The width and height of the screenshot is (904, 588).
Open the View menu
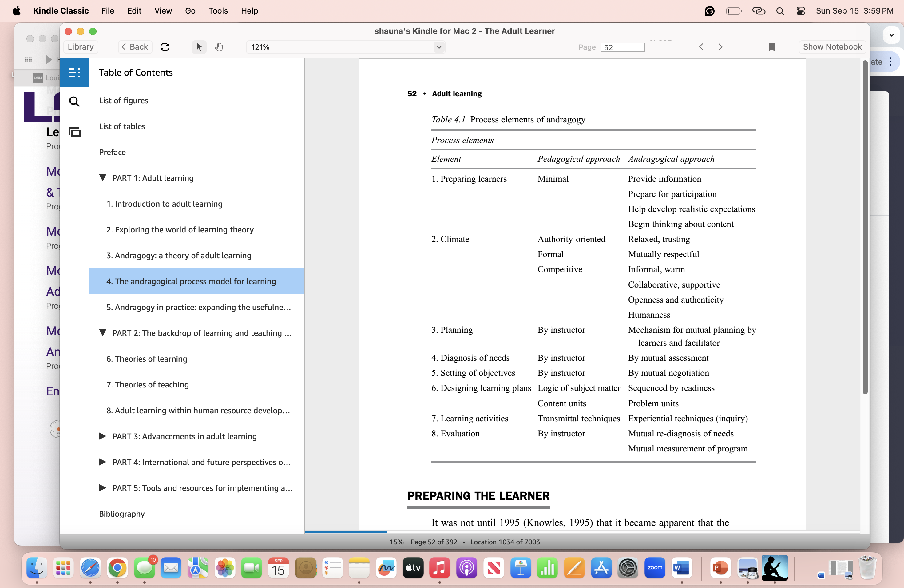point(163,11)
